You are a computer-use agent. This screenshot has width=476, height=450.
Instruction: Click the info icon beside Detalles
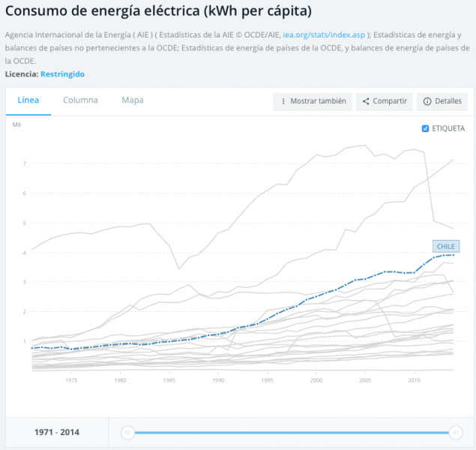(427, 101)
